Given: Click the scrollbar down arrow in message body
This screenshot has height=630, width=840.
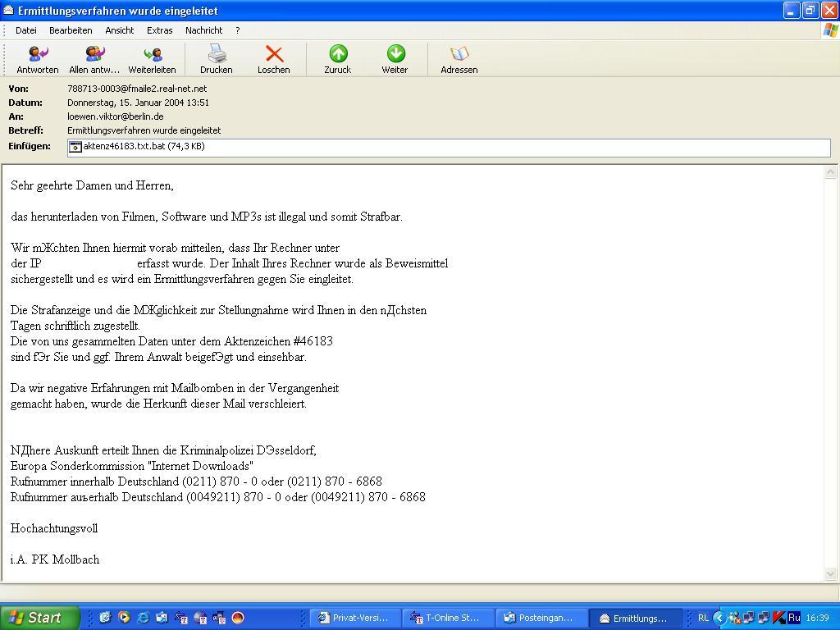Looking at the screenshot, I should click(830, 574).
